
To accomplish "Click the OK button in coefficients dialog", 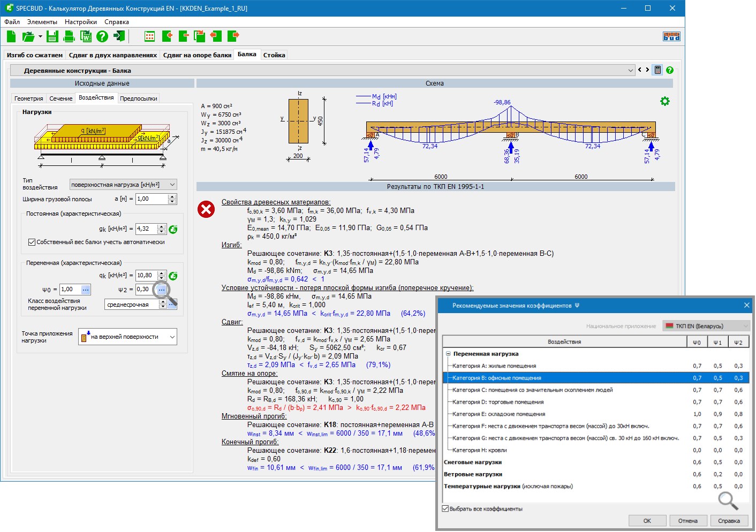I will 647,521.
